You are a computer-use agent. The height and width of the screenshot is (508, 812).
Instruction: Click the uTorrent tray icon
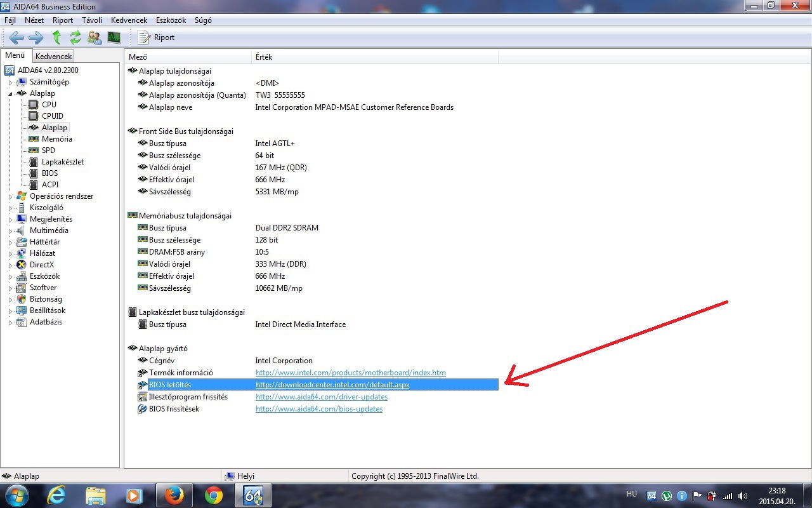pos(667,496)
